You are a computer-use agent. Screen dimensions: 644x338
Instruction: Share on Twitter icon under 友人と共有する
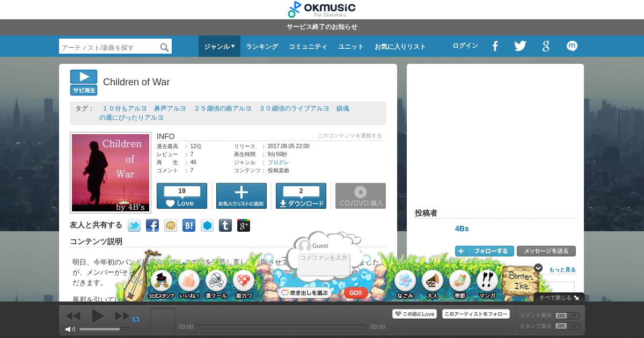pos(134,225)
